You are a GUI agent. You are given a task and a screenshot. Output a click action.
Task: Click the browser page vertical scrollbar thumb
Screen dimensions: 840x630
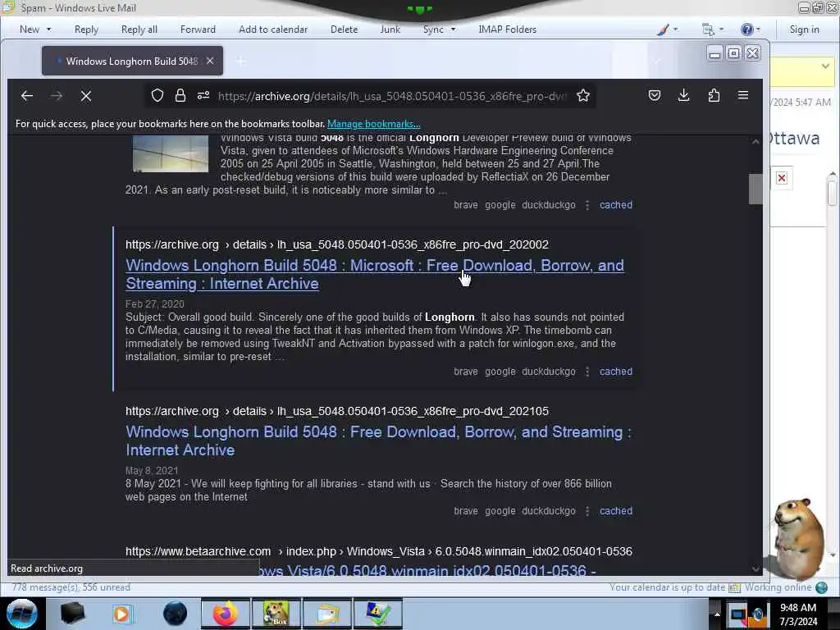756,189
